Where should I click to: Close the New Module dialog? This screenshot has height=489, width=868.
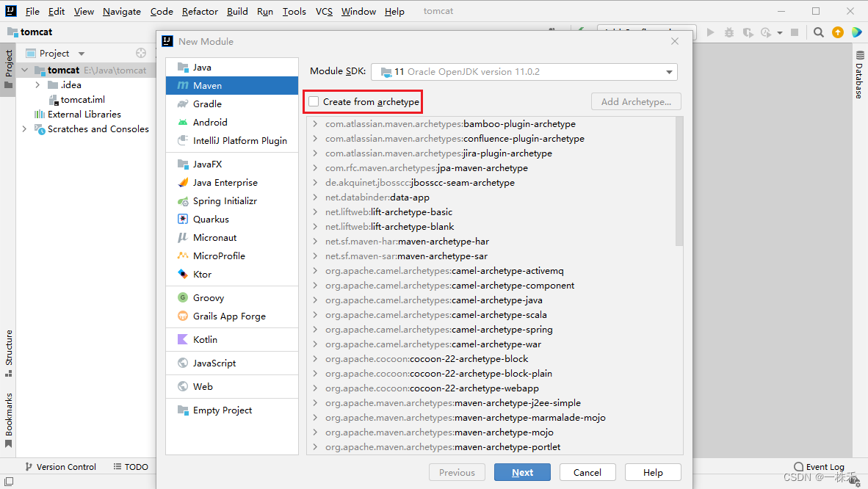click(x=674, y=42)
